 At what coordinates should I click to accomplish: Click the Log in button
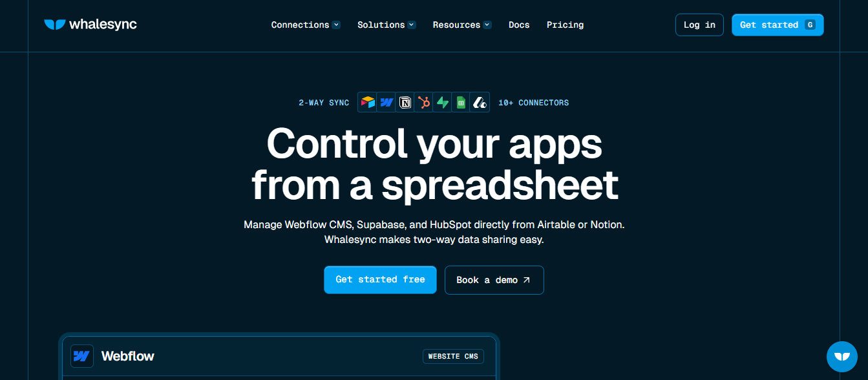click(x=699, y=25)
